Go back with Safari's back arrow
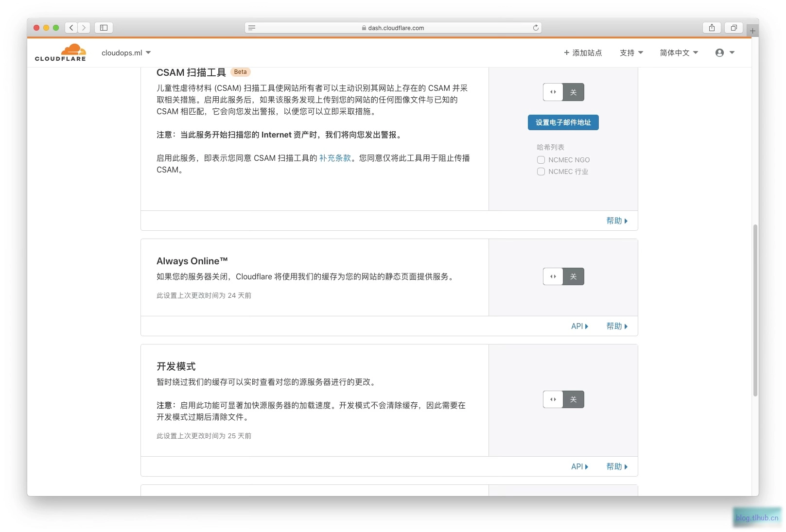The image size is (786, 532). [71, 28]
